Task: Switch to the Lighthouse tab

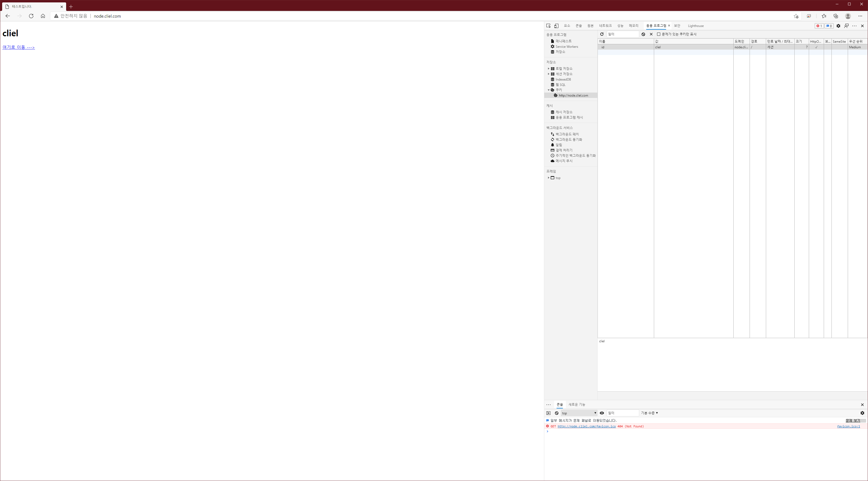Action: [695, 26]
